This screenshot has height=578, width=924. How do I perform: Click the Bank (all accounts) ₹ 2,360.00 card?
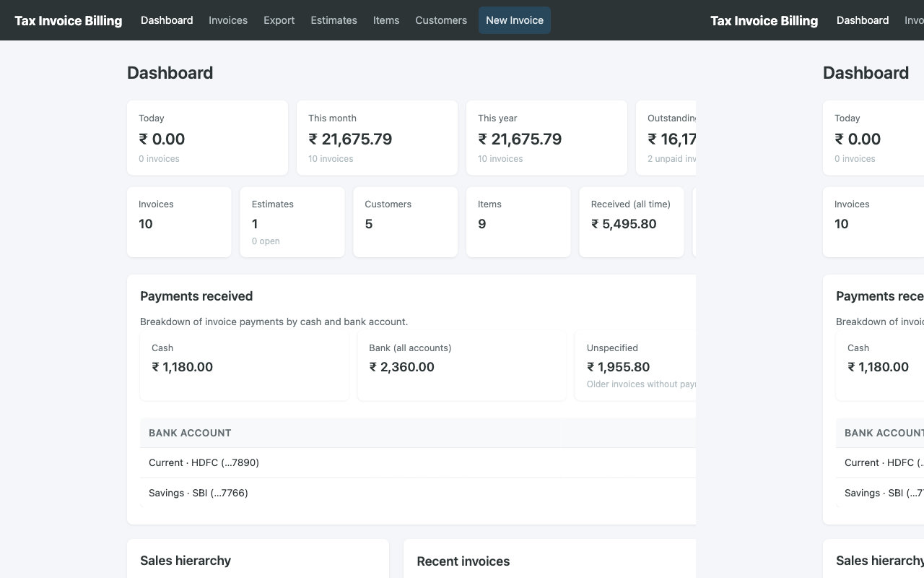pos(462,366)
